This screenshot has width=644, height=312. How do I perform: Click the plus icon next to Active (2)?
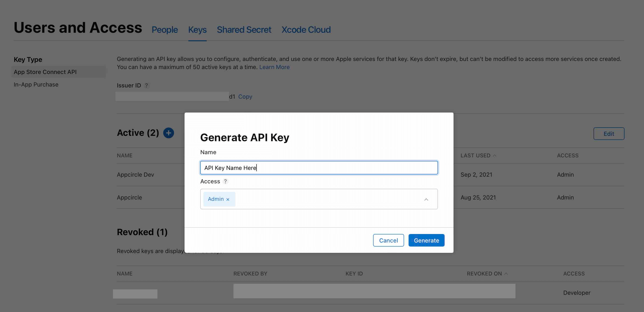coord(168,133)
